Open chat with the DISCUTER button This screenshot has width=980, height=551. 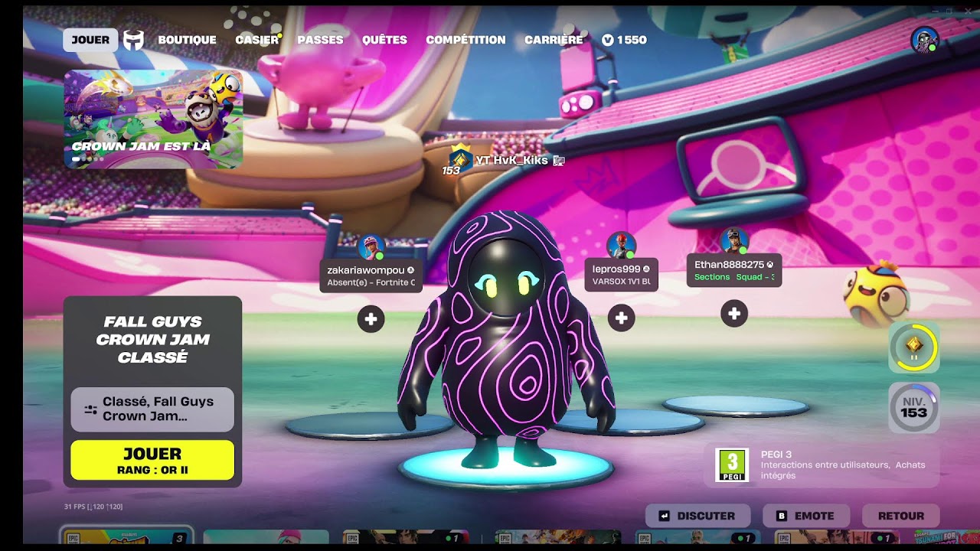click(x=697, y=516)
